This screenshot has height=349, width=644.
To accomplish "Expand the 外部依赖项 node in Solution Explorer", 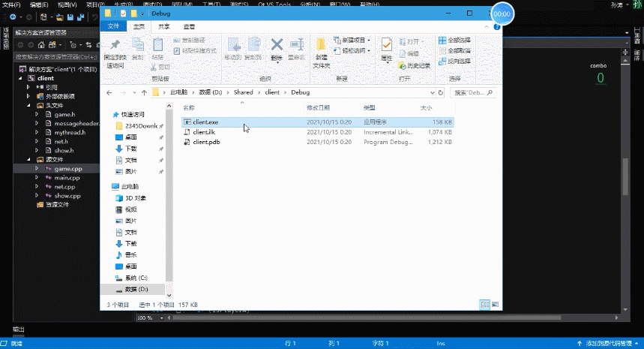I will [28, 96].
